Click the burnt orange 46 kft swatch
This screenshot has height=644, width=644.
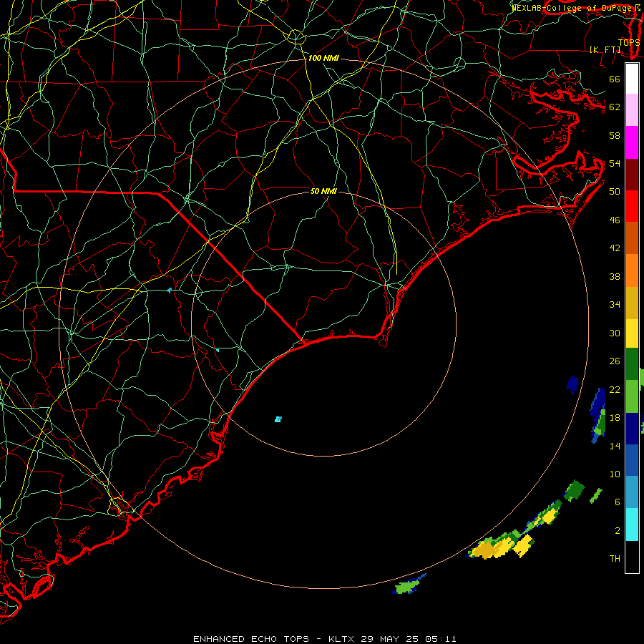(x=632, y=238)
